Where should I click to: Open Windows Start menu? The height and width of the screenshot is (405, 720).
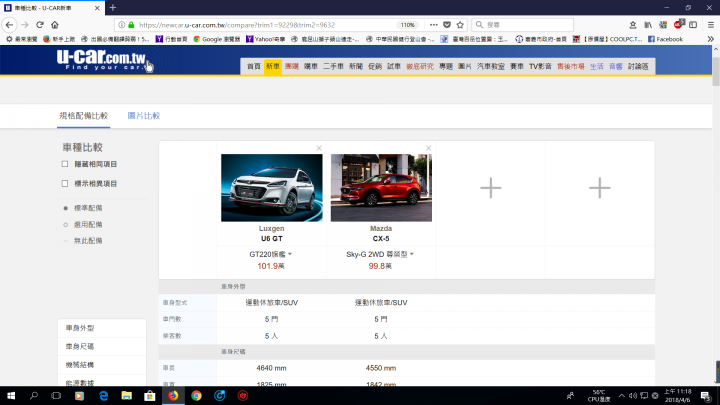tap(11, 395)
